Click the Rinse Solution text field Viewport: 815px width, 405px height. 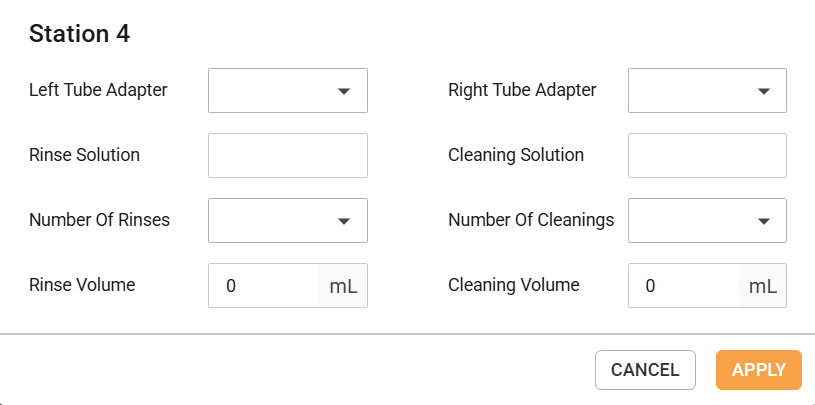point(288,155)
